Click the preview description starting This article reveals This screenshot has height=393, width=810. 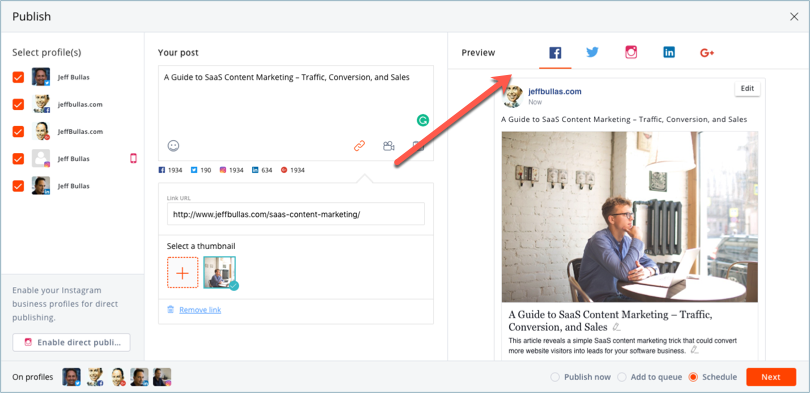pyautogui.click(x=622, y=345)
